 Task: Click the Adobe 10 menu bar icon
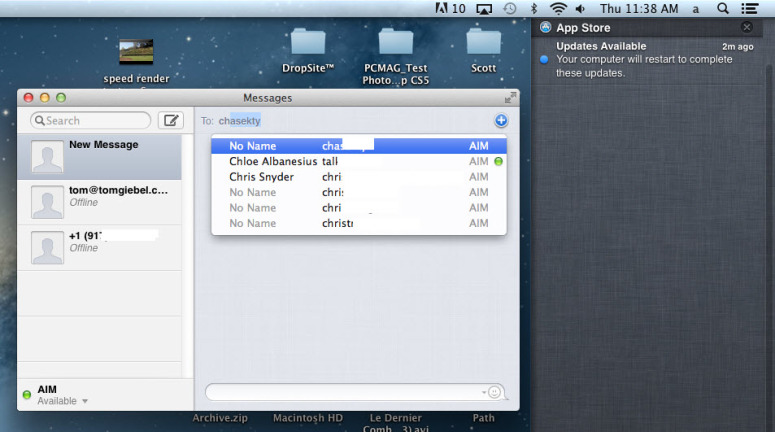450,8
